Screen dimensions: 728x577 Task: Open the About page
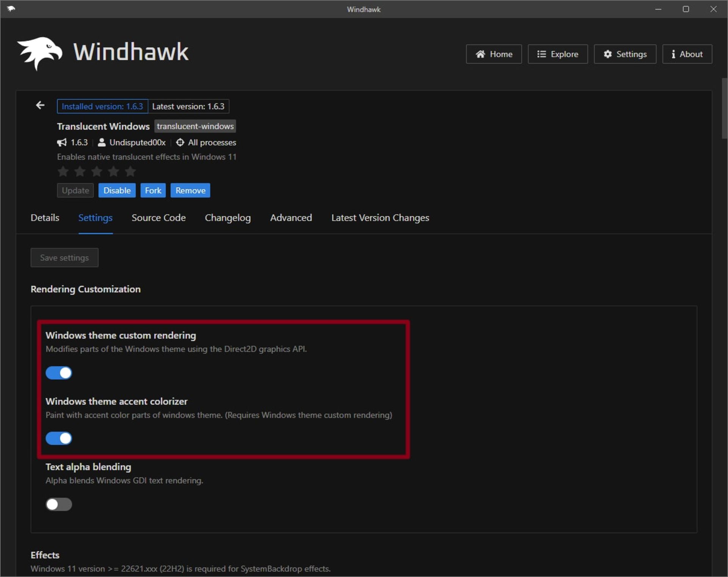(687, 54)
